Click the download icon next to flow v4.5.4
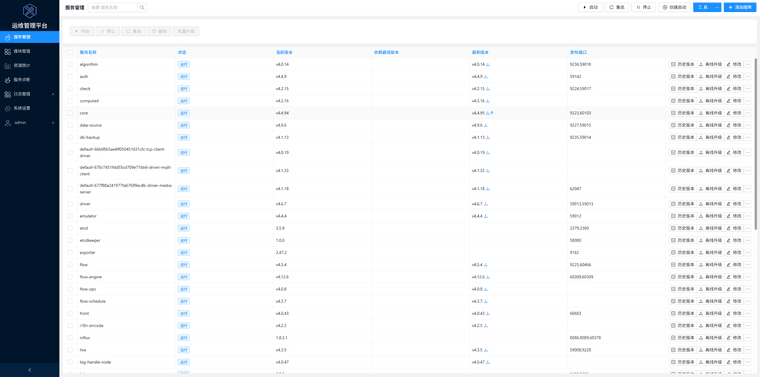 [x=486, y=265]
